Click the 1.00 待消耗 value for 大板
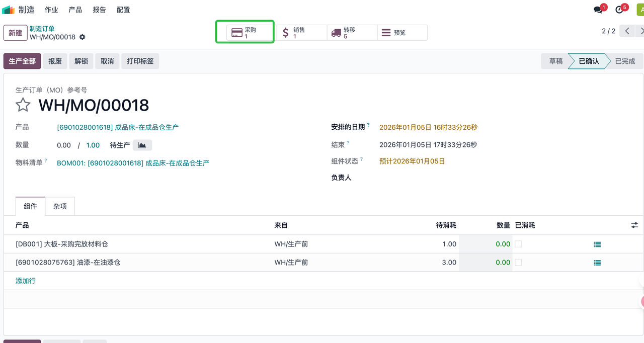This screenshot has width=644, height=343. pyautogui.click(x=449, y=244)
